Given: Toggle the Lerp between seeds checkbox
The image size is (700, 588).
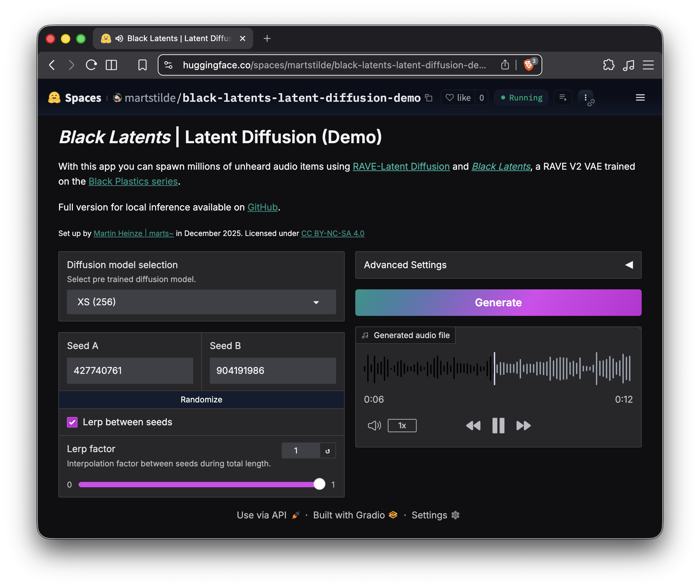Looking at the screenshot, I should click(72, 422).
